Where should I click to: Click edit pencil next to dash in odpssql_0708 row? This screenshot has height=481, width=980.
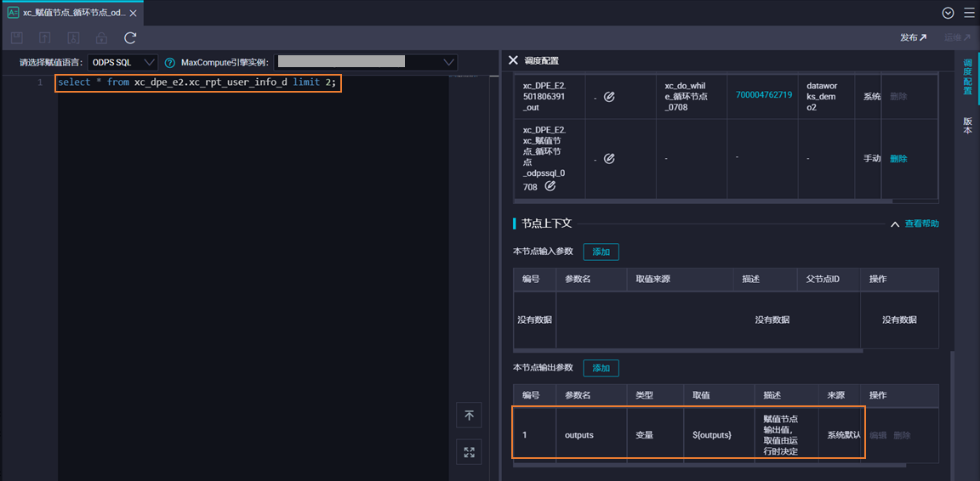tap(609, 159)
